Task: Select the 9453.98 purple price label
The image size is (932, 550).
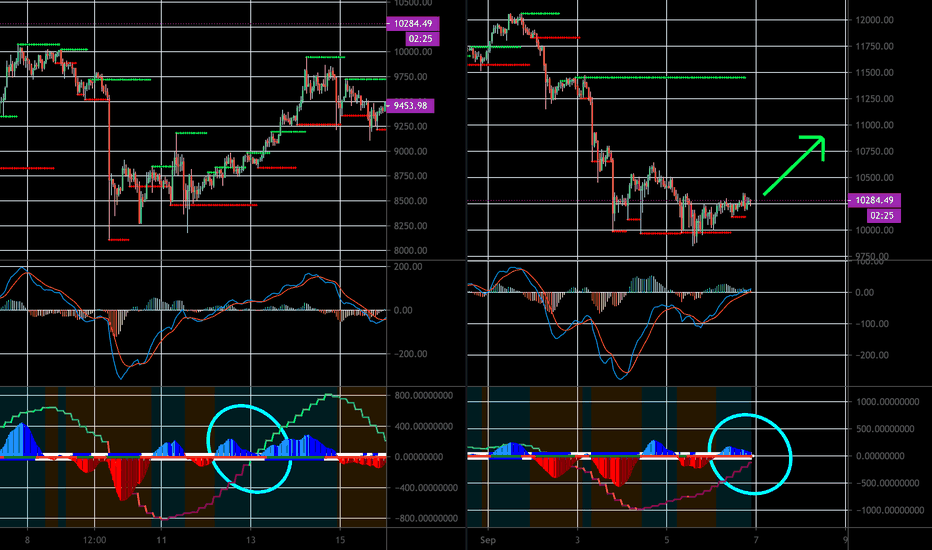Action: tap(410, 106)
